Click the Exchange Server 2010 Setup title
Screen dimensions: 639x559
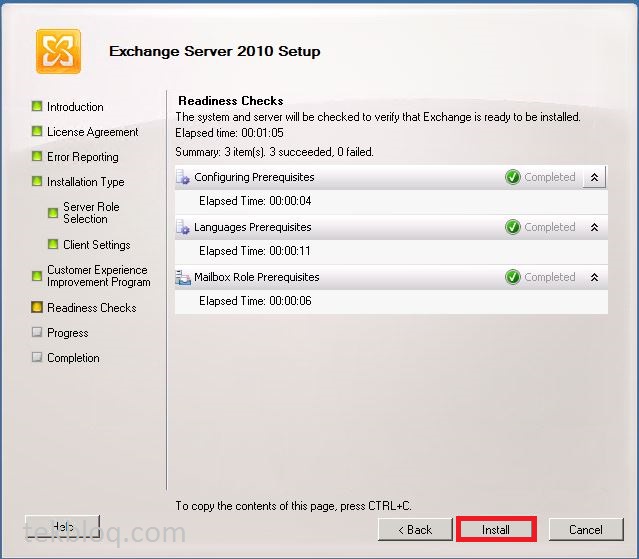(215, 51)
